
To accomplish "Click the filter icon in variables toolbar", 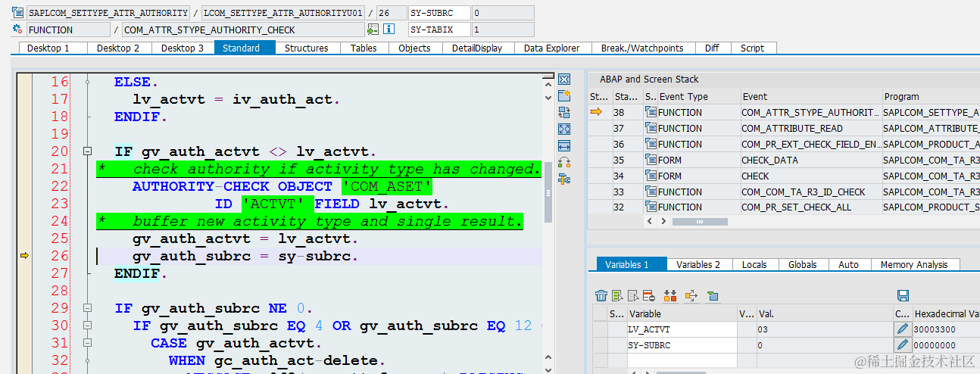I will click(712, 295).
